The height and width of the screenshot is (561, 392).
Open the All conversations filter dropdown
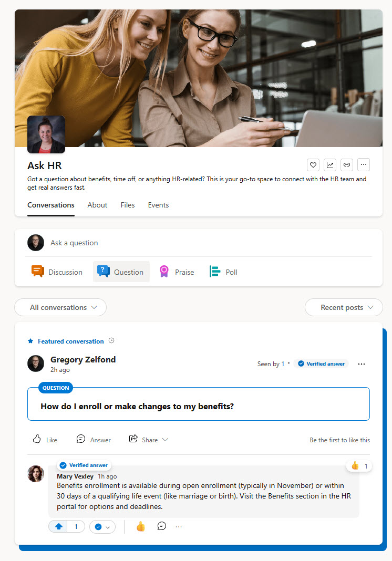[60, 307]
